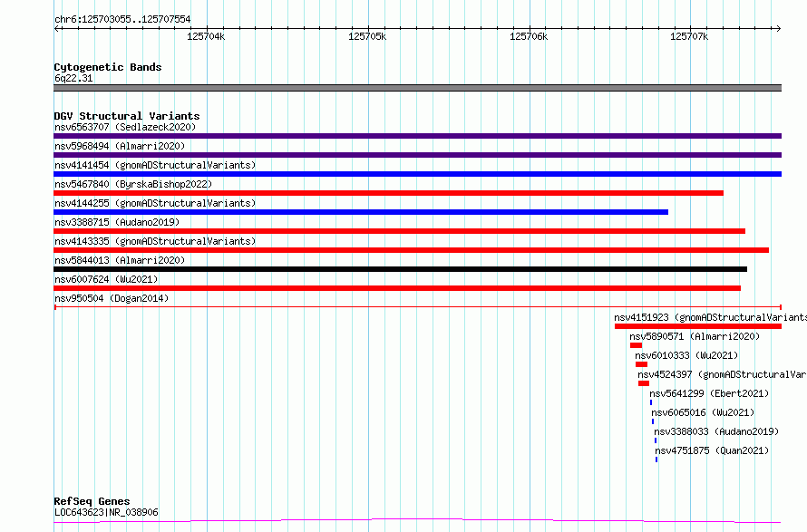The width and height of the screenshot is (807, 532).
Task: Select the nsv950504 thin red line feature
Action: pyautogui.click(x=417, y=307)
